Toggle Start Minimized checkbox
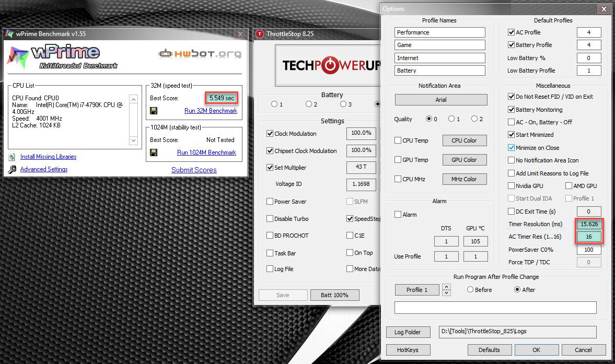The height and width of the screenshot is (364, 615). pos(511,134)
